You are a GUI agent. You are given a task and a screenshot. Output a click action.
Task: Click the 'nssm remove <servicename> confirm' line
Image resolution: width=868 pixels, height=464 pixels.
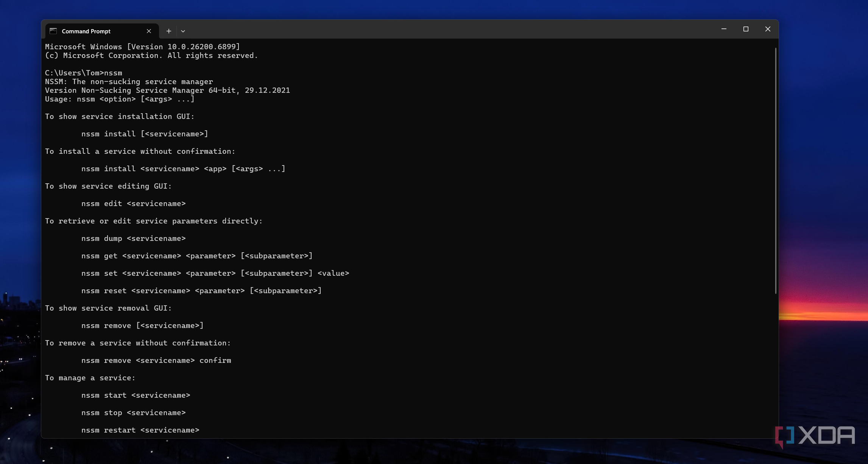click(x=156, y=361)
